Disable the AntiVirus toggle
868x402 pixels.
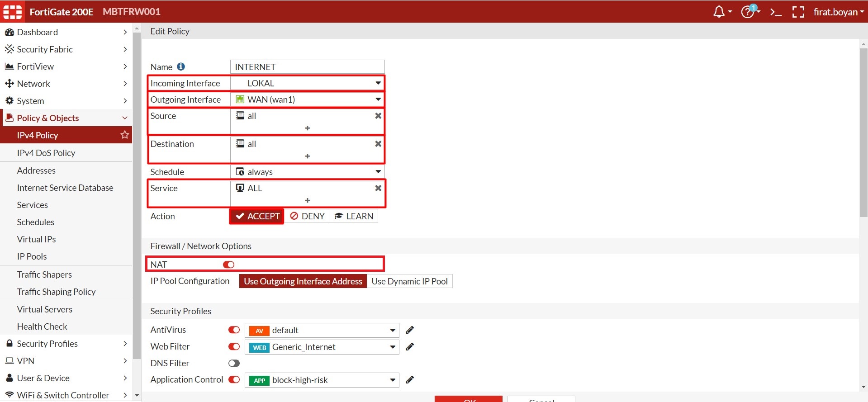coord(234,330)
